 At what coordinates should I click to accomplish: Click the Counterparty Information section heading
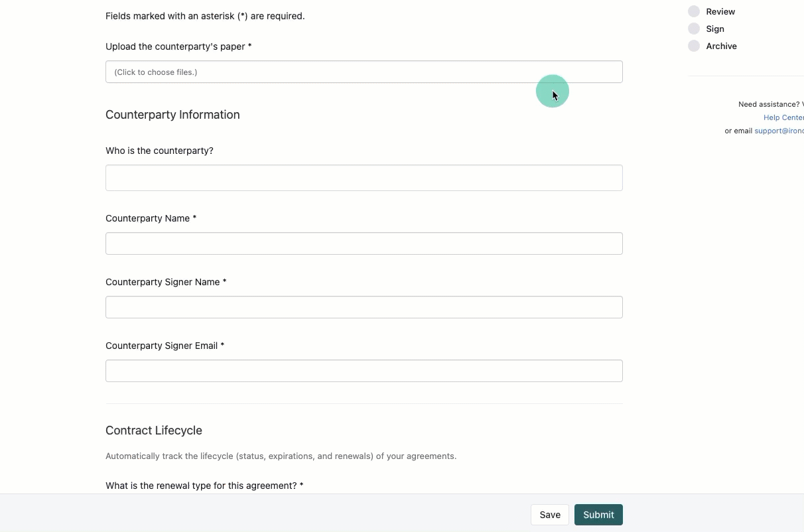(172, 115)
